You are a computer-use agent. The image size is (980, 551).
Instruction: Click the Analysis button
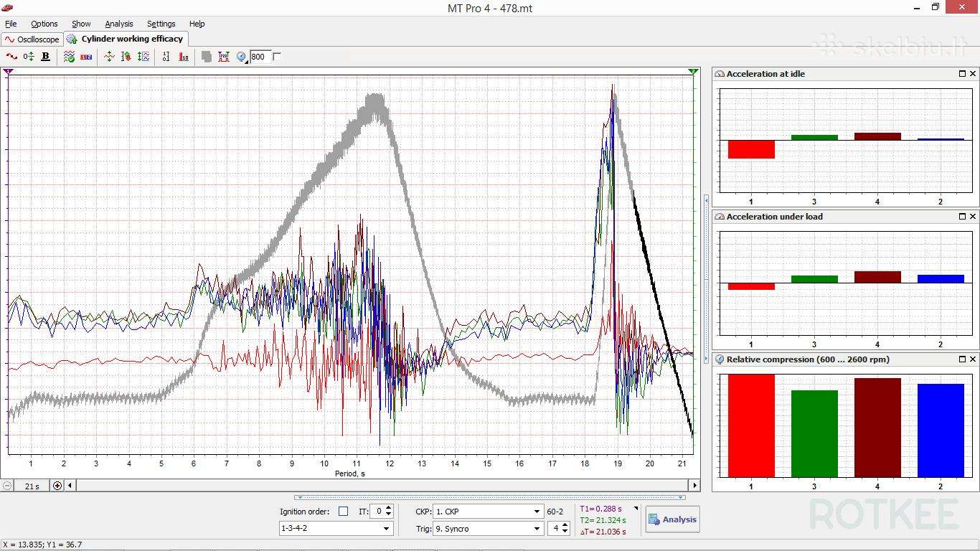point(672,519)
